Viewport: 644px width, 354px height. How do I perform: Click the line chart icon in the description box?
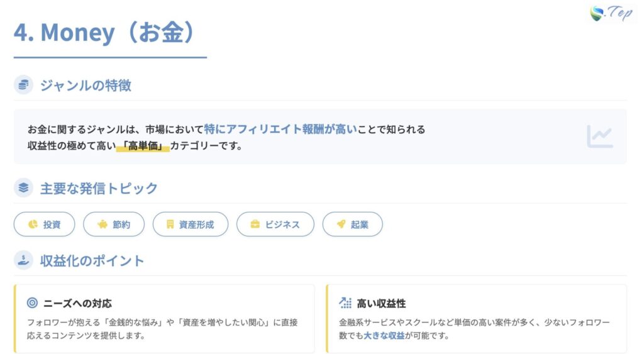[599, 136]
